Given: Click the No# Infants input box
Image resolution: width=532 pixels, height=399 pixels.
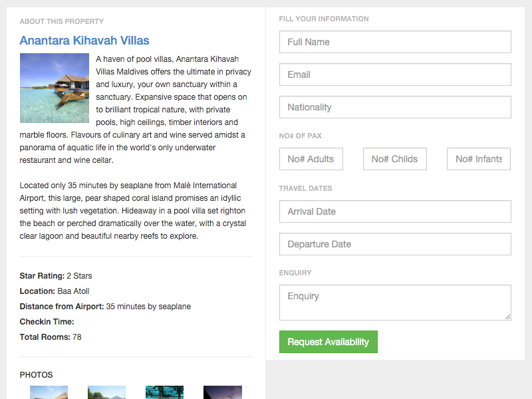Looking at the screenshot, I should (x=479, y=159).
